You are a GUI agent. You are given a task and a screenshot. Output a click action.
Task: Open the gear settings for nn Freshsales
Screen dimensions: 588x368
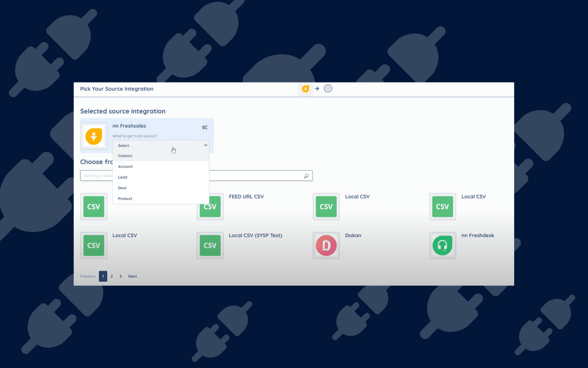[205, 127]
